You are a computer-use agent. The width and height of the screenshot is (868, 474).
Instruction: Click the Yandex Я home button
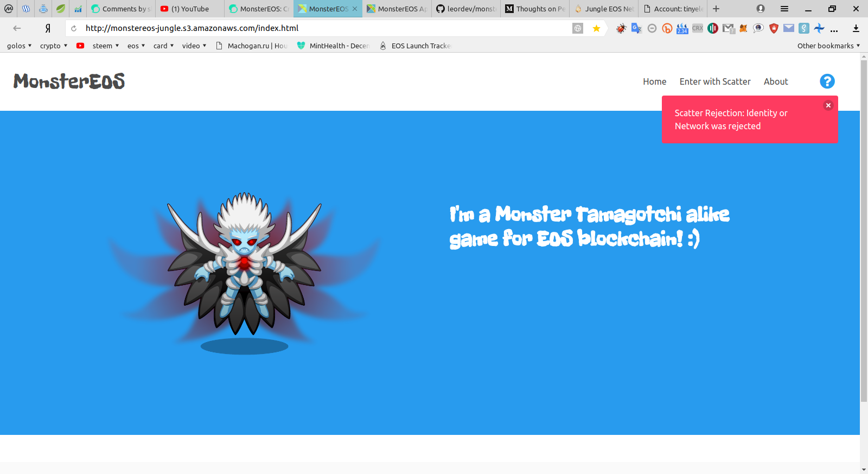click(x=48, y=28)
